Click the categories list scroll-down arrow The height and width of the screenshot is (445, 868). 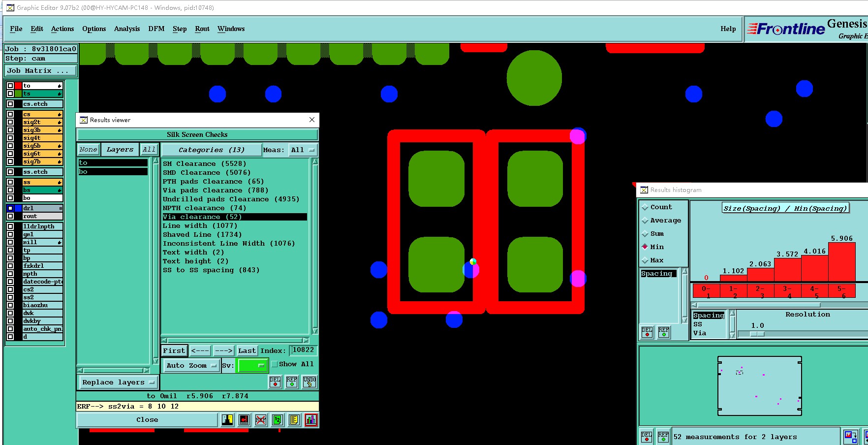(x=315, y=331)
